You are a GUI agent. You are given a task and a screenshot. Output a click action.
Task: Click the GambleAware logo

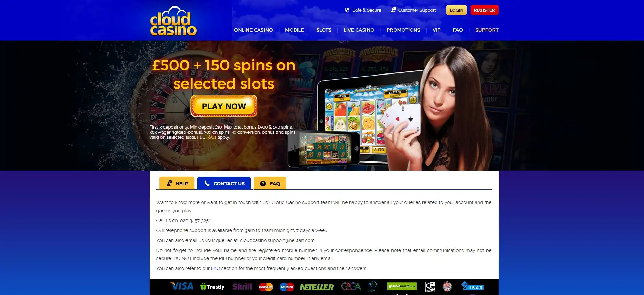(x=402, y=286)
